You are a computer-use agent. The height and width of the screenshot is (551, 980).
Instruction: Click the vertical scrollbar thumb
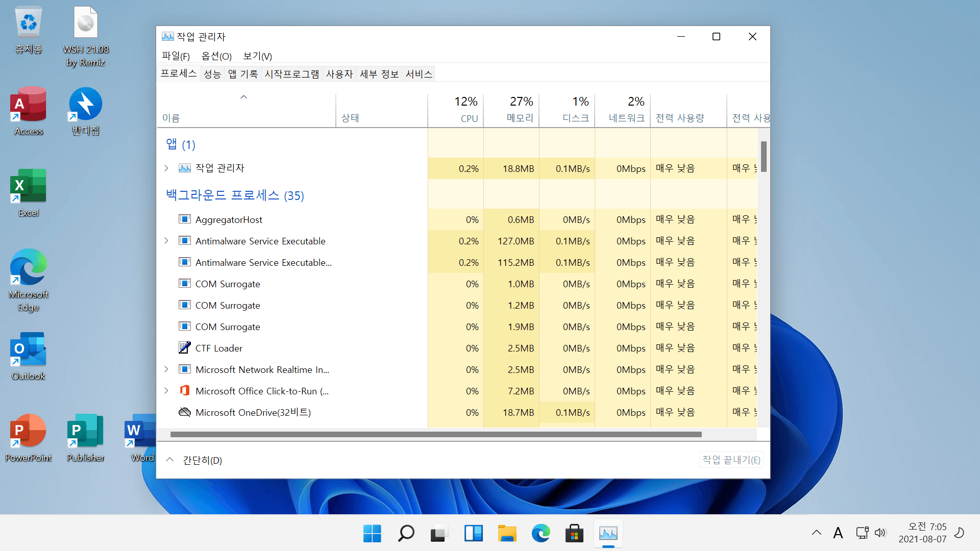pos(764,157)
